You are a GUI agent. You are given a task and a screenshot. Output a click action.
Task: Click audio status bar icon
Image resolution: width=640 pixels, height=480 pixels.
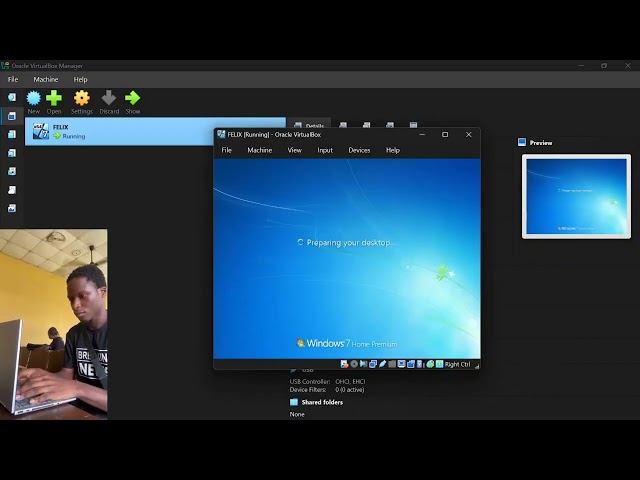click(x=363, y=364)
